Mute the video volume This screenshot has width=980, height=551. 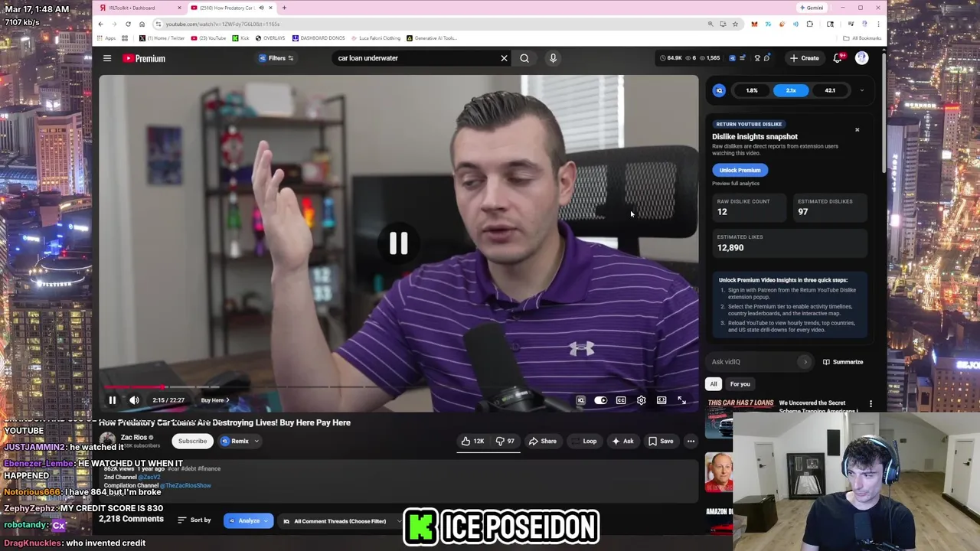[x=134, y=400]
